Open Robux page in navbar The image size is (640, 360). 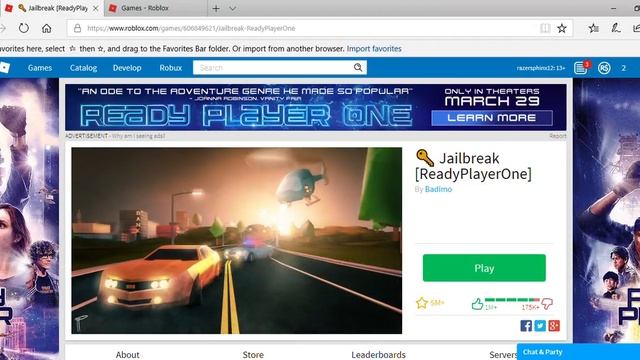(x=171, y=68)
